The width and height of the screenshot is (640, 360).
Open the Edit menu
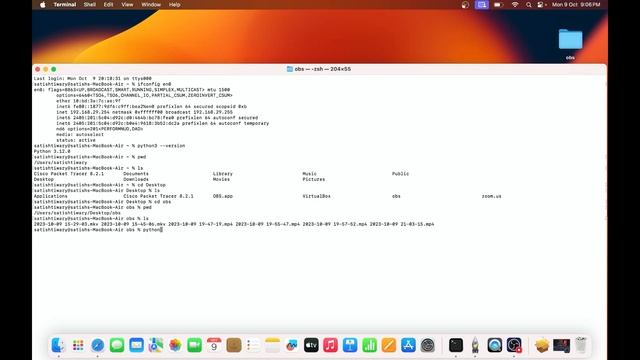click(108, 4)
